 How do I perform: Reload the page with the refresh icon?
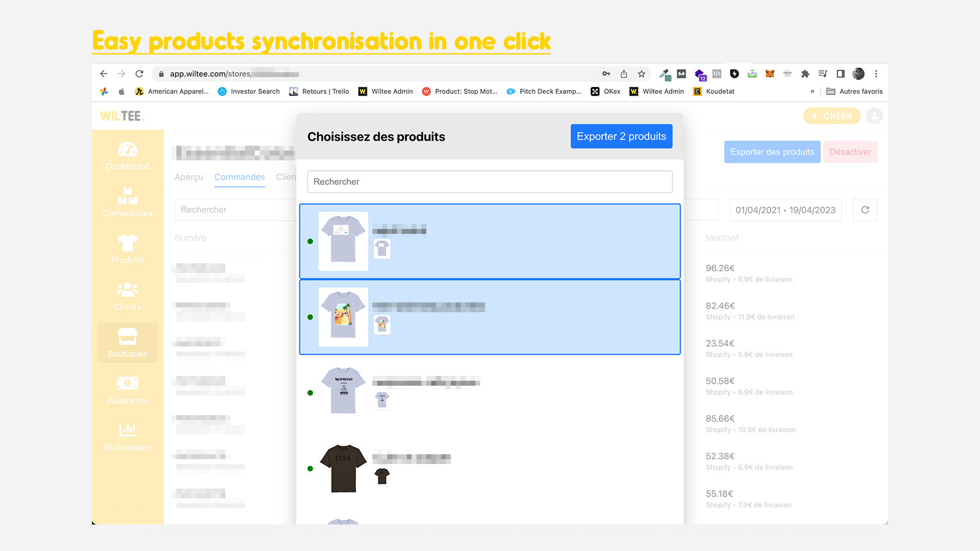(139, 73)
